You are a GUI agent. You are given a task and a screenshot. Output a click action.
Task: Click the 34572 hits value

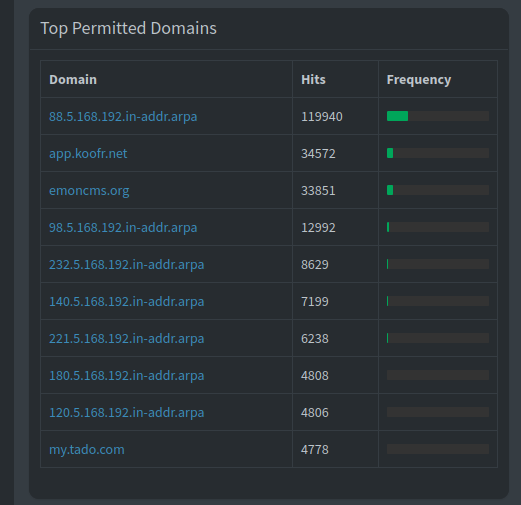[x=318, y=153]
